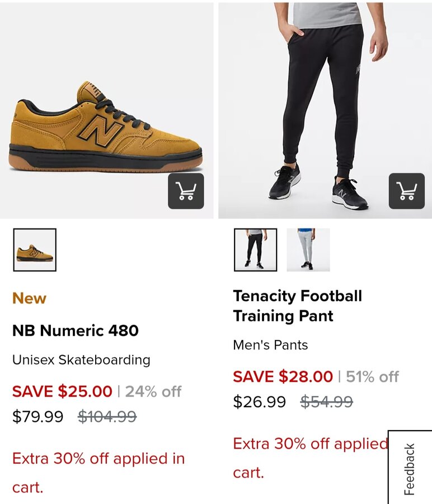
Task: Select the black pants color swatch
Action: pyautogui.click(x=255, y=250)
